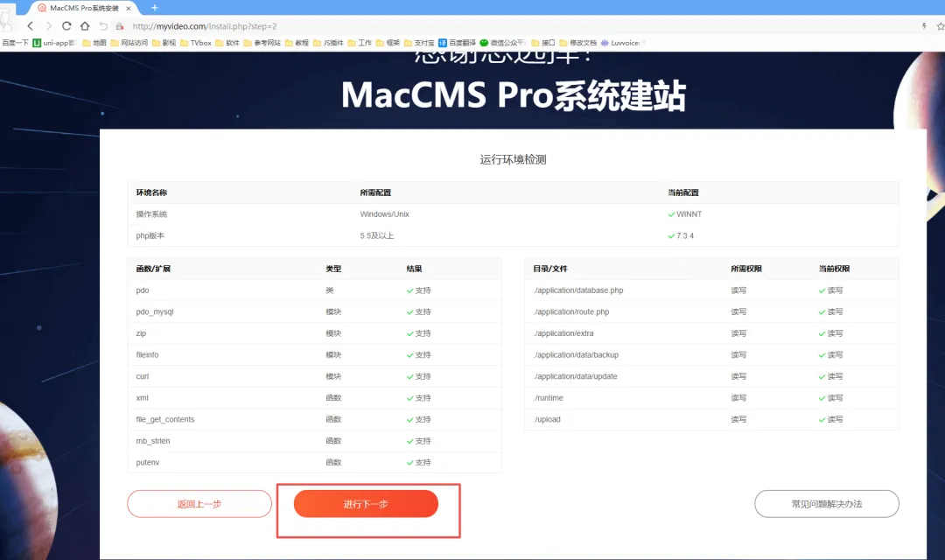Image resolution: width=945 pixels, height=560 pixels.
Task: Open the 影视 bookmark folder
Action: (164, 43)
